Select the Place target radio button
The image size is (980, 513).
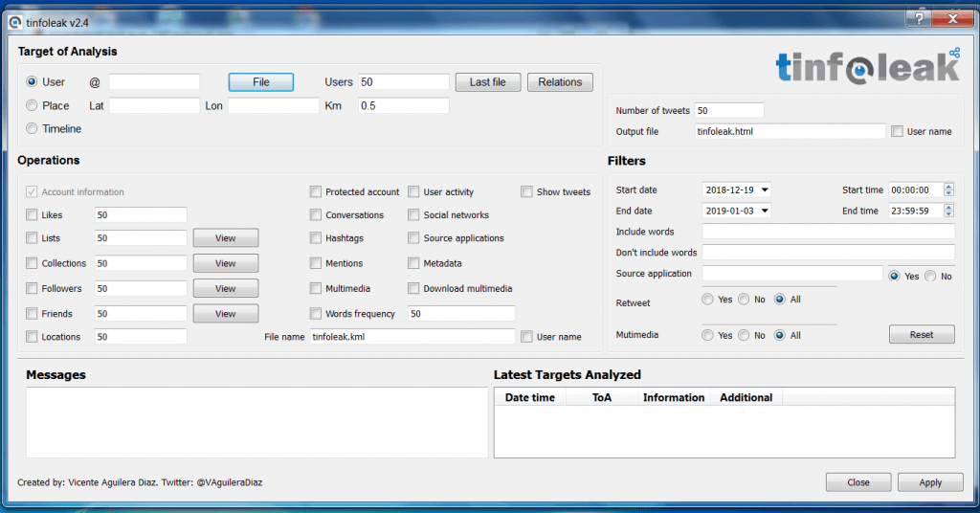[32, 105]
